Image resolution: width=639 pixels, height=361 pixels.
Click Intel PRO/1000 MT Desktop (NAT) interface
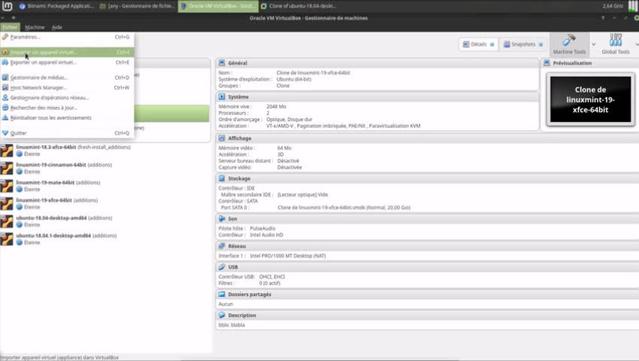click(x=288, y=256)
